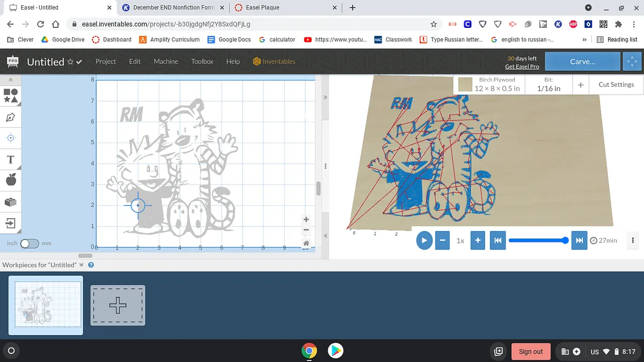Open the Reading list
This screenshot has width=644, height=362.
(x=617, y=40)
